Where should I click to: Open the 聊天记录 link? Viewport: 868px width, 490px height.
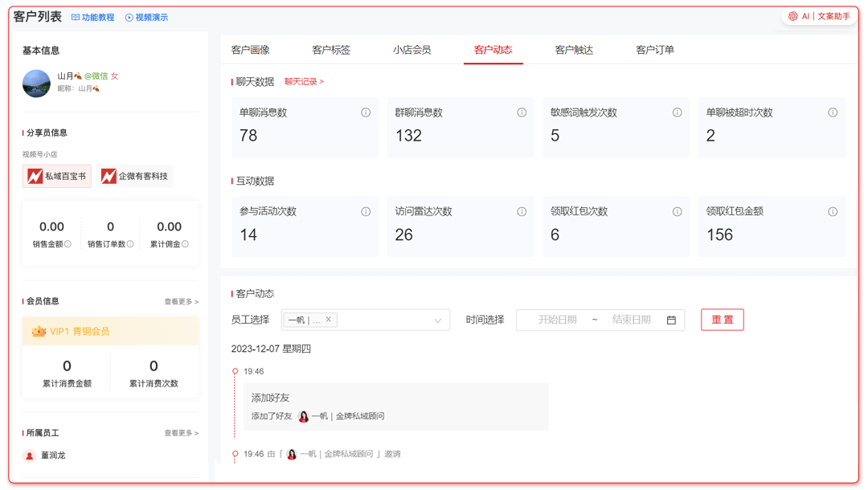click(x=304, y=82)
